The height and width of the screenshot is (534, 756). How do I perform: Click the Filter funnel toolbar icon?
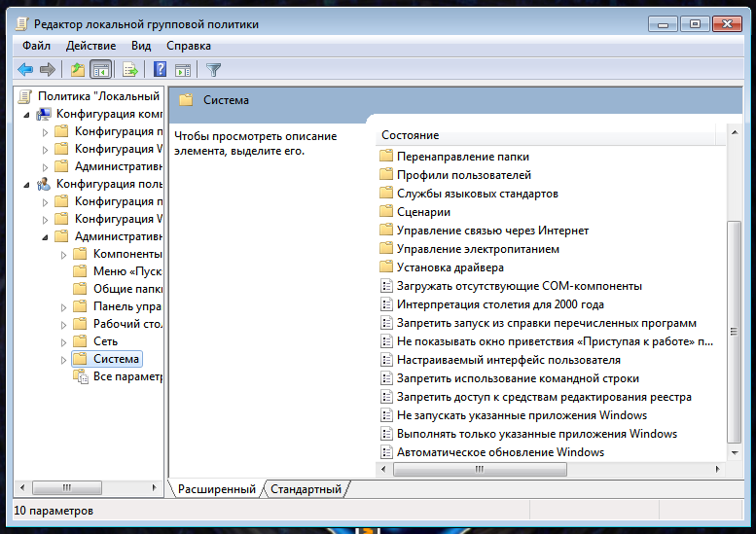(x=213, y=70)
